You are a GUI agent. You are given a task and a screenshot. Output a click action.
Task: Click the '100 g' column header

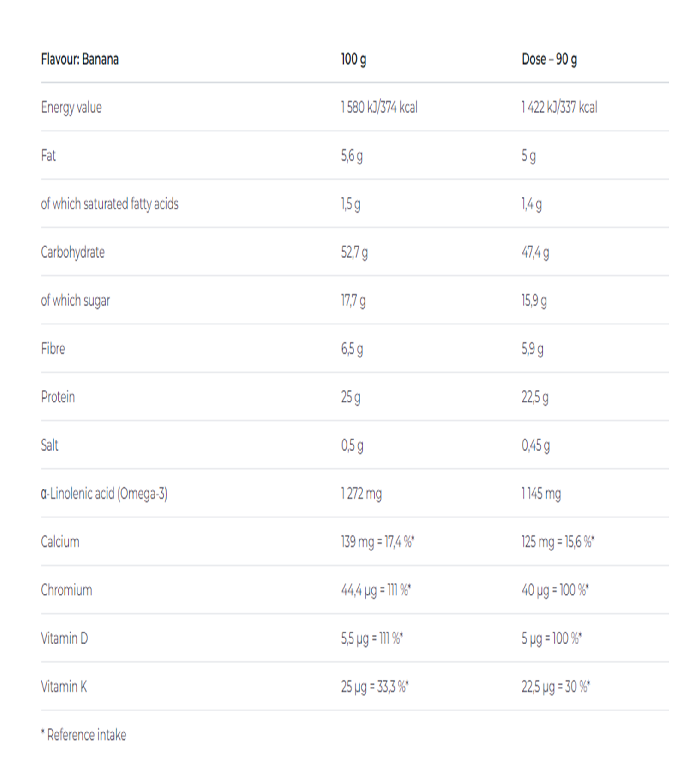pos(353,59)
